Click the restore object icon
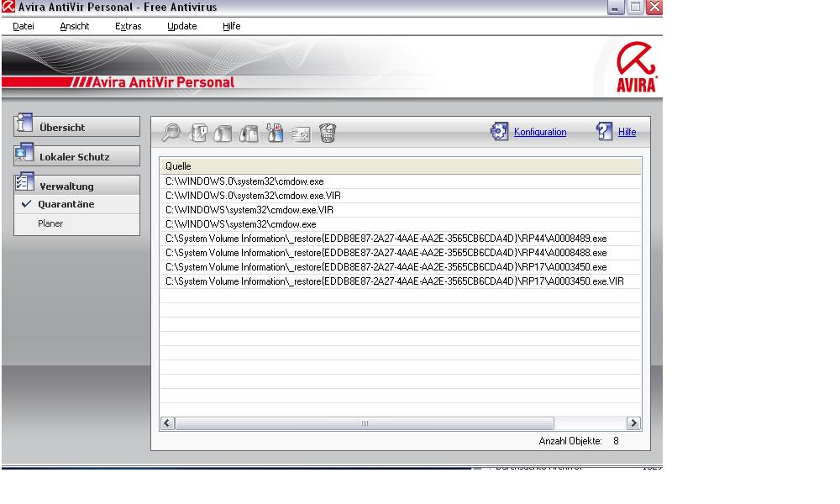This screenshot has height=504, width=840. (223, 132)
